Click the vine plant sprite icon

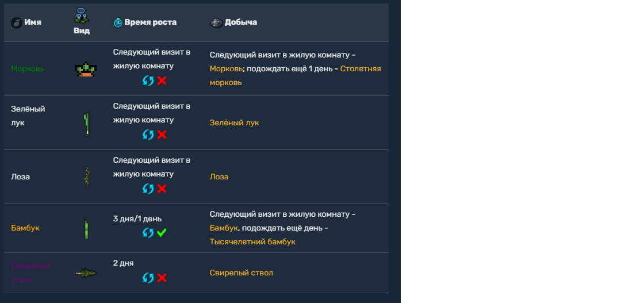click(x=86, y=177)
